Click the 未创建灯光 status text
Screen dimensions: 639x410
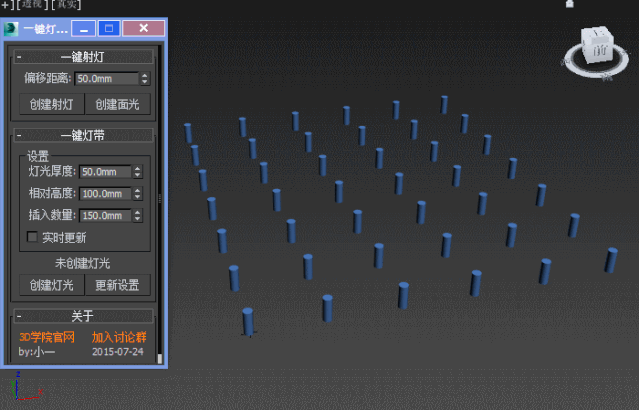pyautogui.click(x=82, y=263)
